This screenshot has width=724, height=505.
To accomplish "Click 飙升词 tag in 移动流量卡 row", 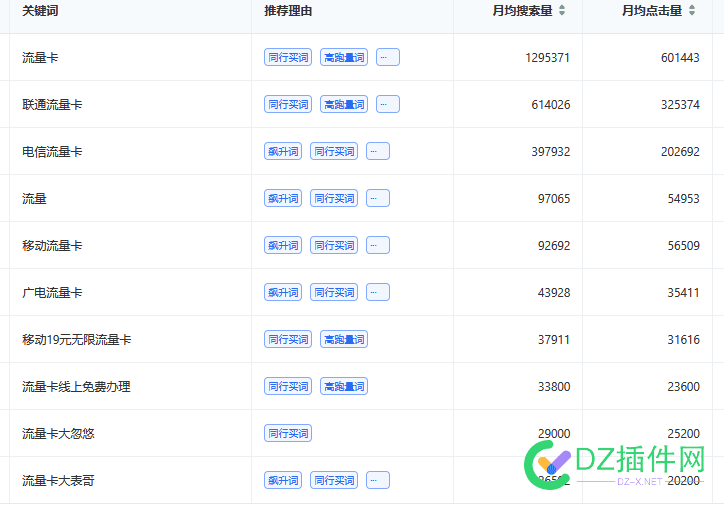I will click(x=283, y=245).
